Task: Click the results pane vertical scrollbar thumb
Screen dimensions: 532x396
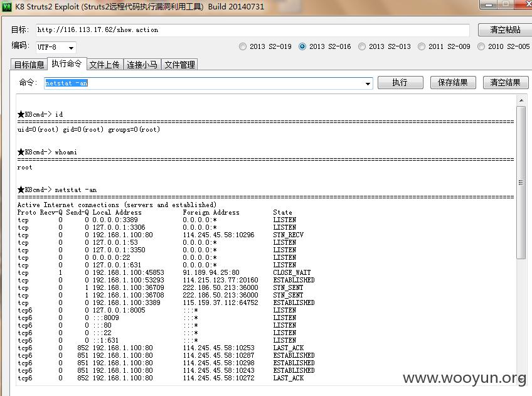Action: (521, 183)
